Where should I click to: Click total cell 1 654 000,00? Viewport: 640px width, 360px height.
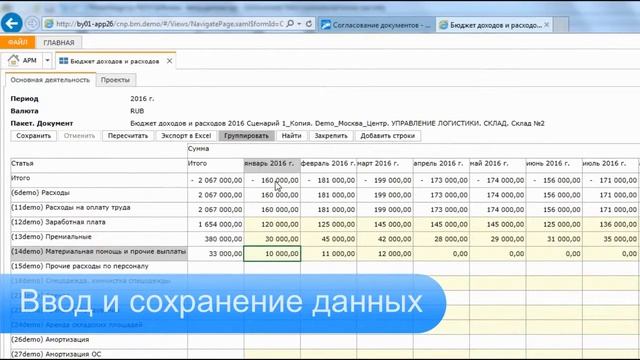click(x=216, y=224)
